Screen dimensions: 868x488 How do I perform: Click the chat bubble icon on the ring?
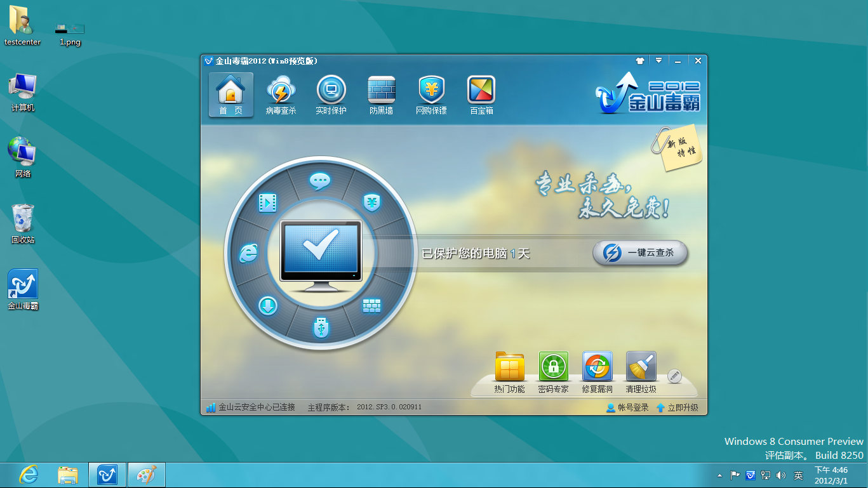point(320,181)
